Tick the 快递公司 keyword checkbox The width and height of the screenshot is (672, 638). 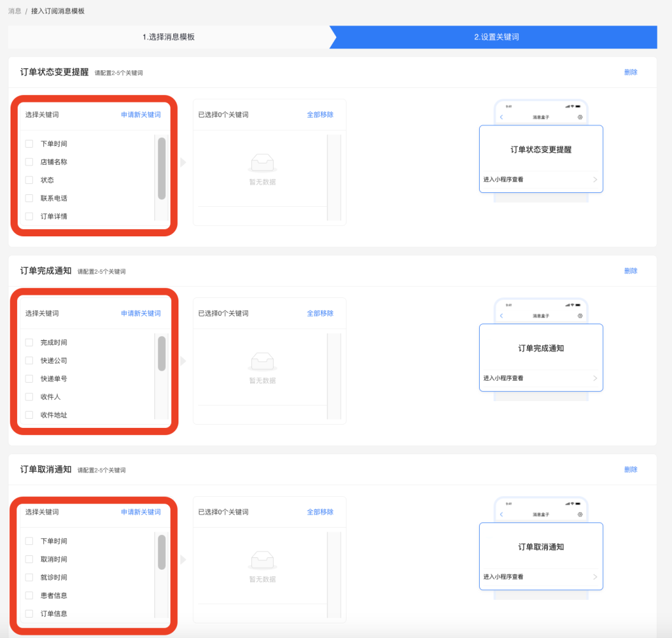pos(29,360)
